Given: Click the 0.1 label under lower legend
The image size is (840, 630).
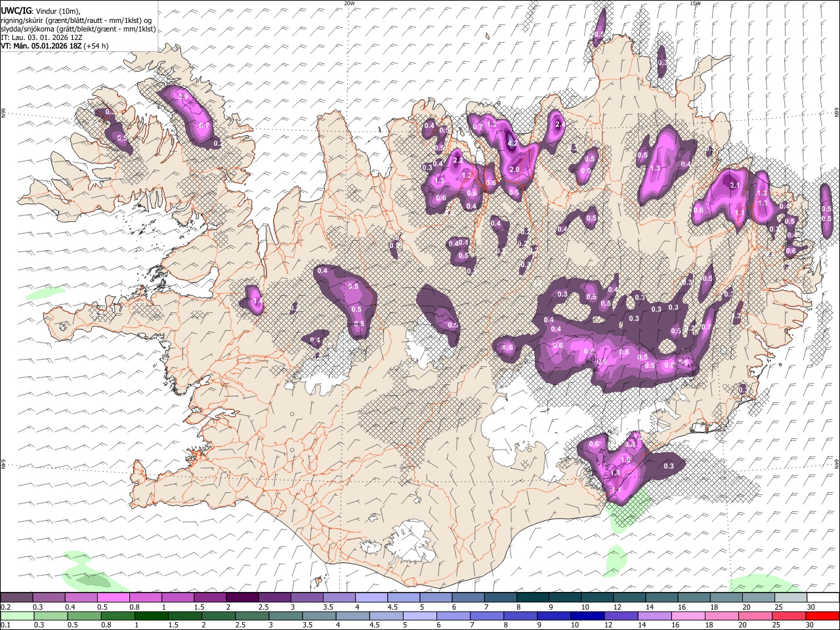Looking at the screenshot, I should pos(6,625).
